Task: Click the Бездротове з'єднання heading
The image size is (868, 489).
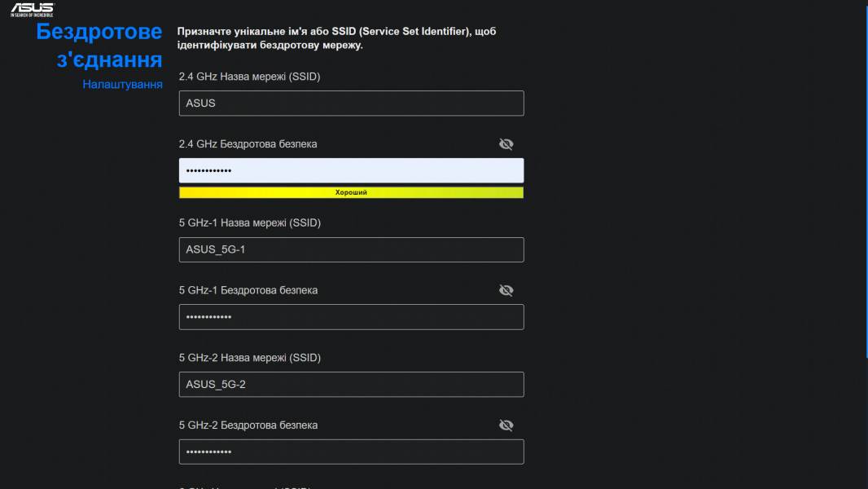Action: (99, 46)
